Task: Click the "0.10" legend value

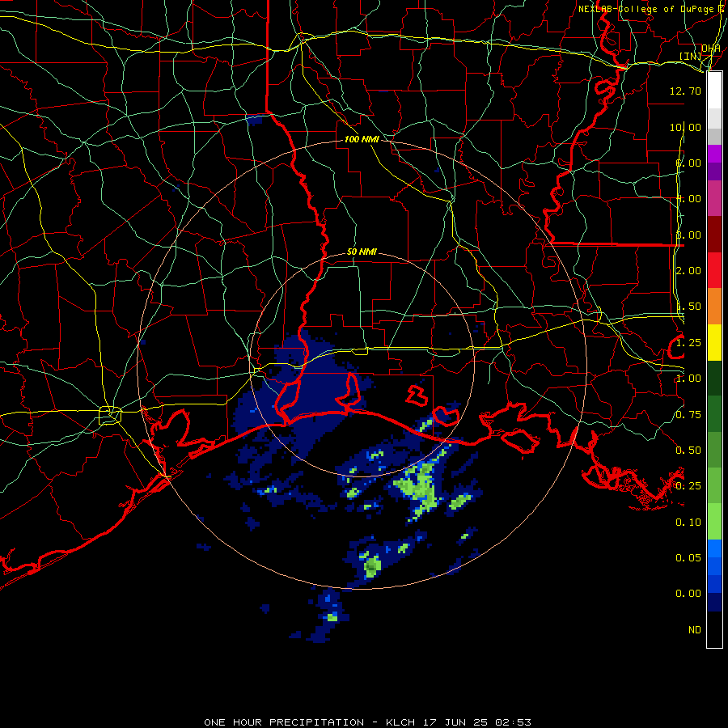Action: (x=688, y=523)
